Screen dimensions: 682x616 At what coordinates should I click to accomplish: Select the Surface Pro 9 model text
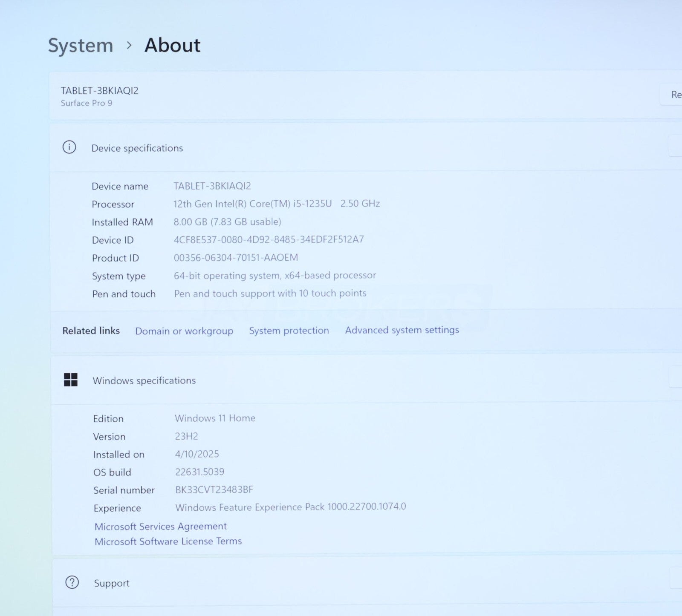[x=87, y=103]
